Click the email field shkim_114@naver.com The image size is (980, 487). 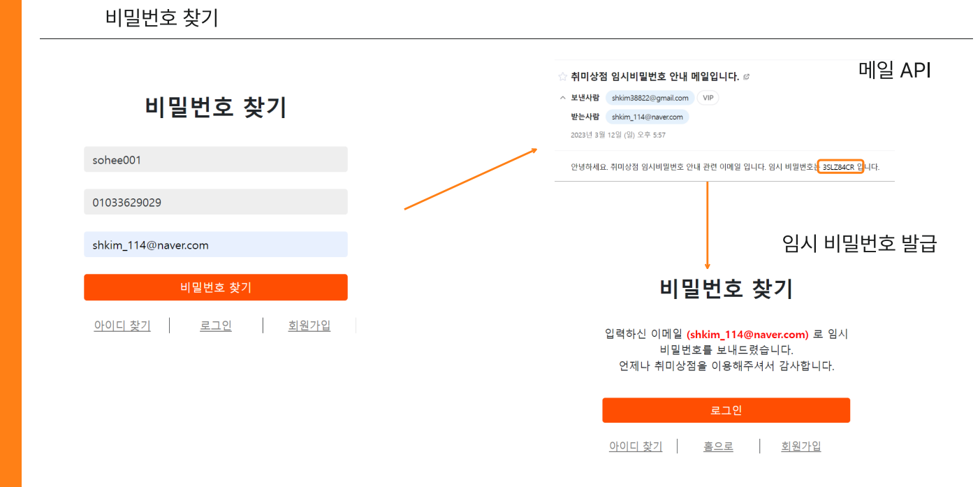pyautogui.click(x=215, y=245)
